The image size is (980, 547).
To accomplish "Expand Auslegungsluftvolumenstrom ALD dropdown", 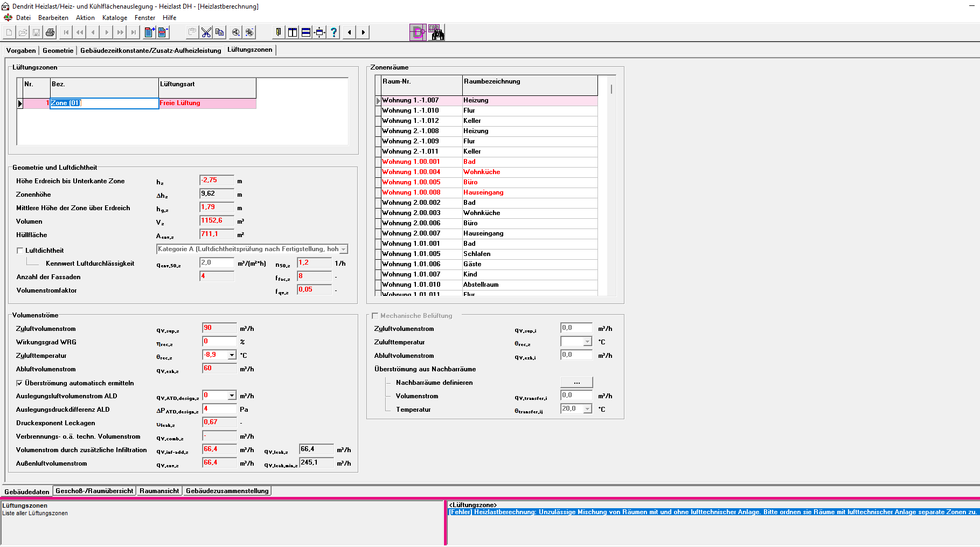I will point(232,395).
